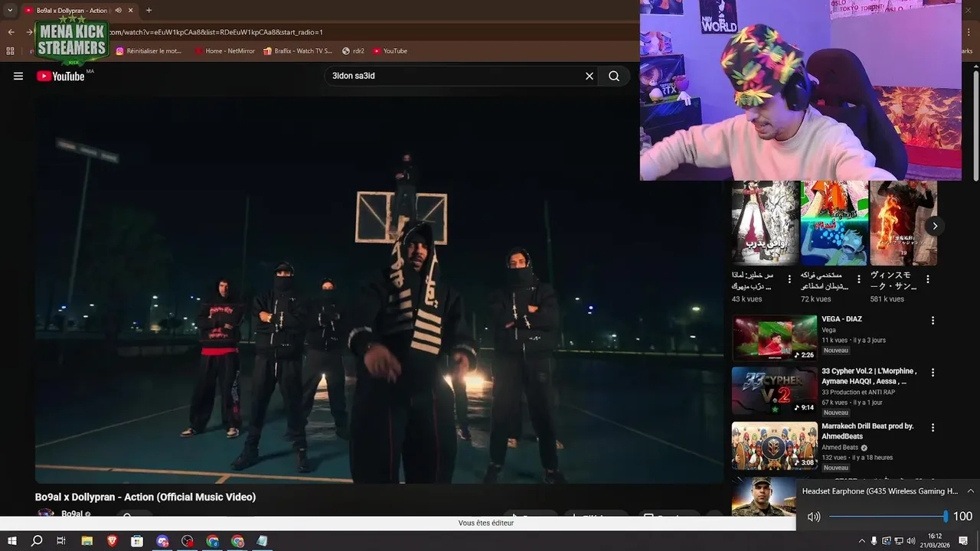Open a new browser tab with plus

pyautogui.click(x=149, y=11)
